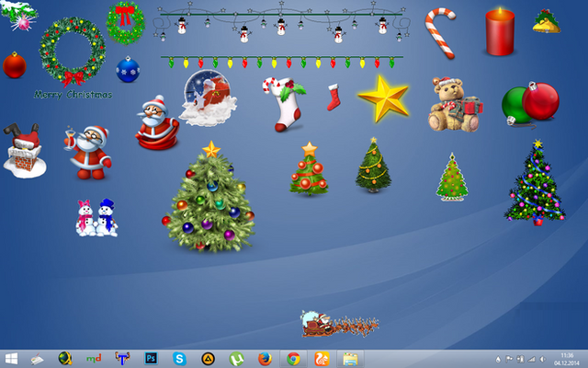The height and width of the screenshot is (368, 588).
Task: Click the cartoon tree with red balls
Action: (309, 168)
